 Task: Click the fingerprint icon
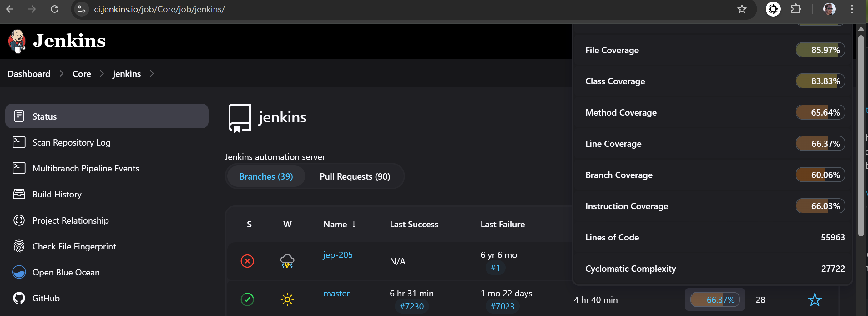19,246
